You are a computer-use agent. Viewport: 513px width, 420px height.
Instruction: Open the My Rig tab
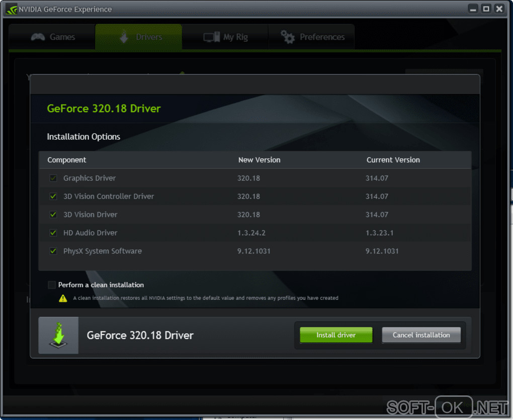tap(225, 37)
